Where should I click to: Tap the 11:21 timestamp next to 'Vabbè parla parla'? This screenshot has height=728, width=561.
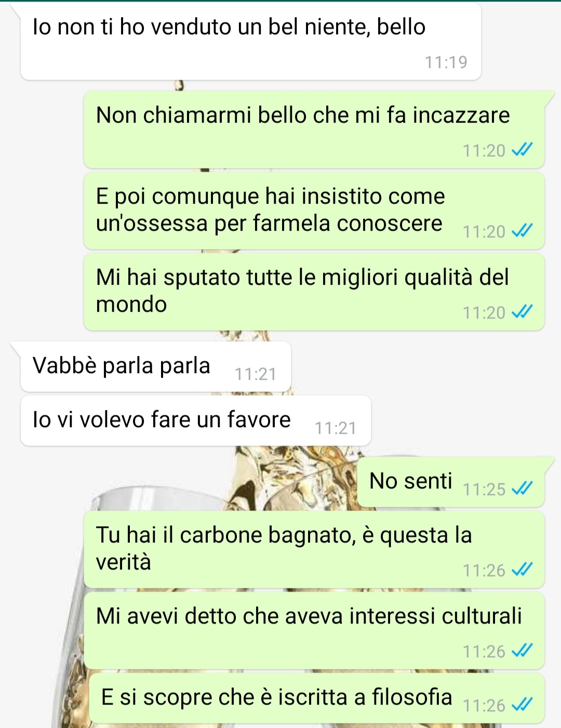tap(255, 374)
